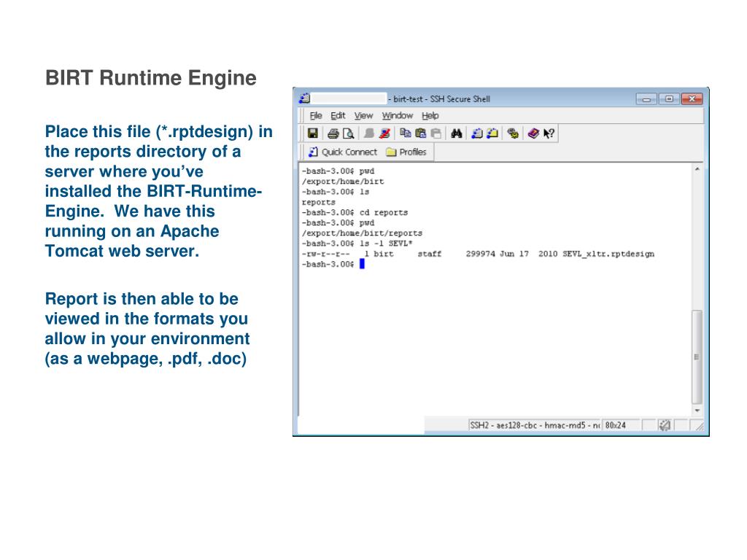This screenshot has width=747, height=560.
Task: Click the terminal scroll-up arrow
Action: (x=697, y=169)
